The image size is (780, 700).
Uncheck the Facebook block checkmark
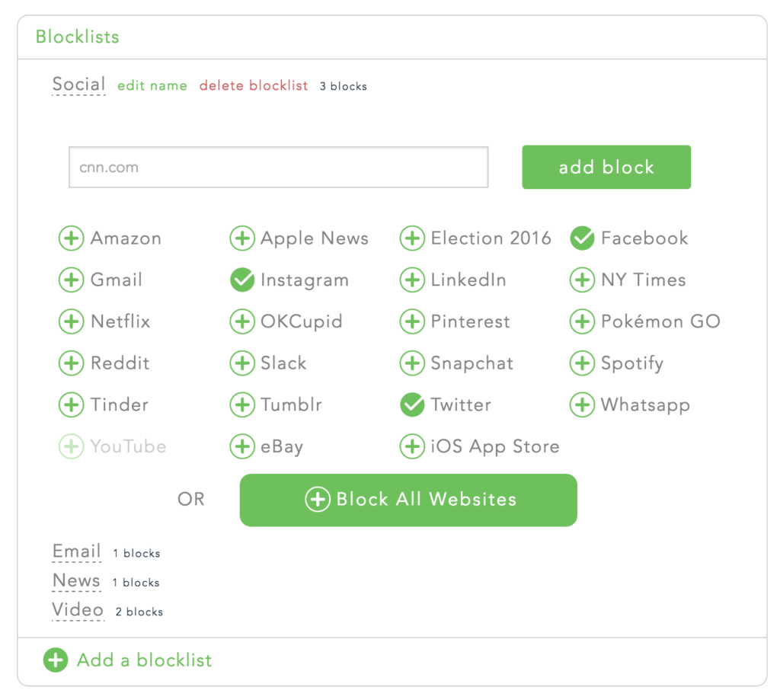[582, 238]
